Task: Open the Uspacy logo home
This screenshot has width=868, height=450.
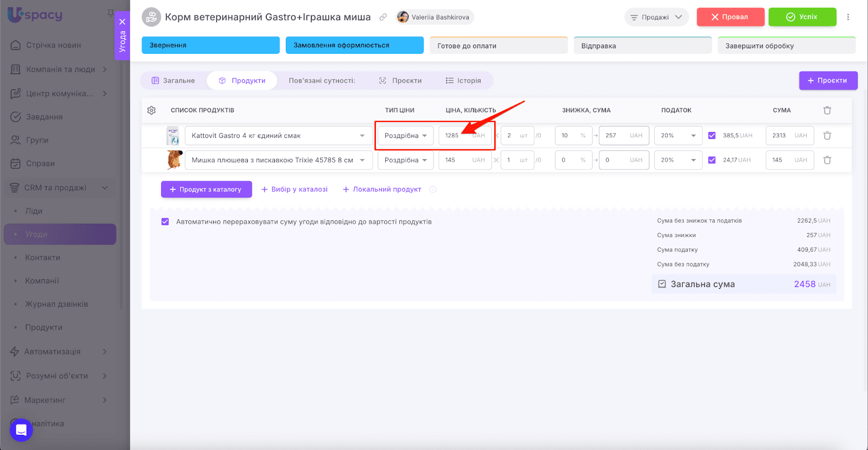Action: coord(35,15)
